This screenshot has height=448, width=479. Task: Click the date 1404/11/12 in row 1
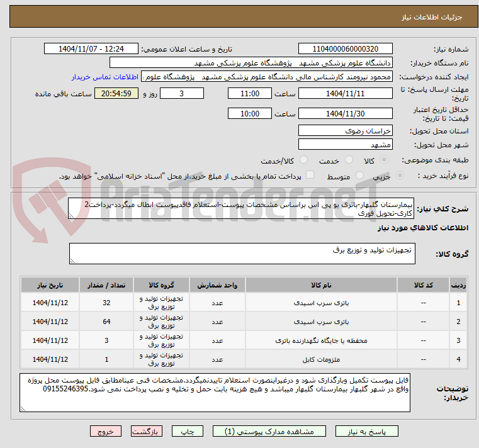pyautogui.click(x=50, y=303)
